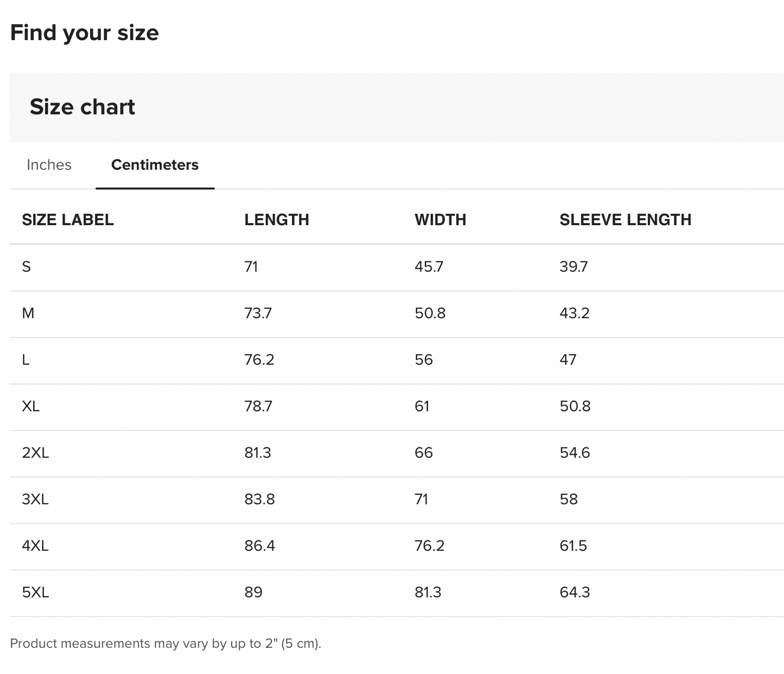Click the 4XL length value 86.4

click(259, 546)
